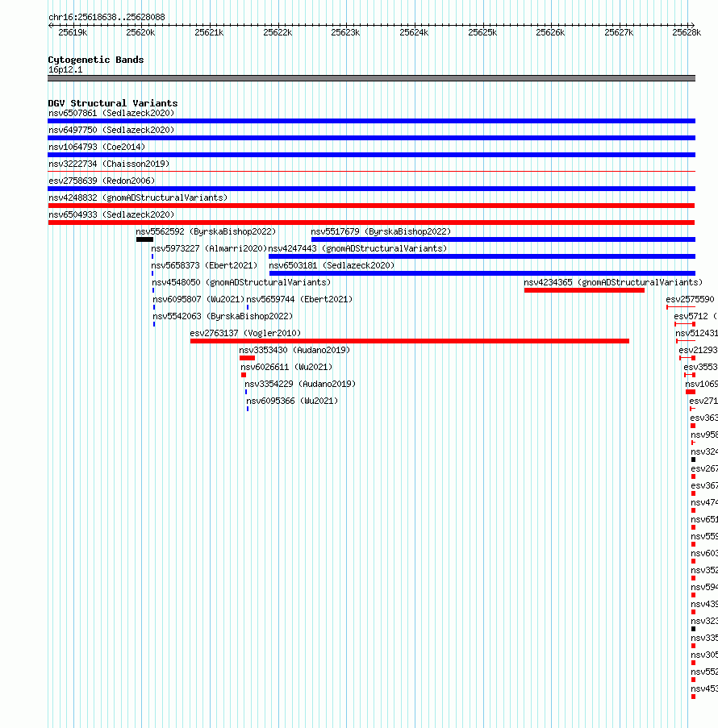Click the 25622k ruler label
The image size is (718, 728).
click(278, 32)
